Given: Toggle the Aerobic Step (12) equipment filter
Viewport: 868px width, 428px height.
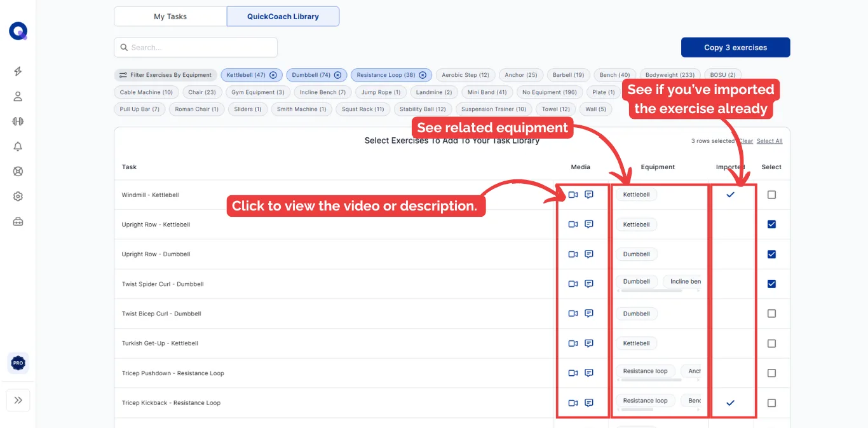Looking at the screenshot, I should point(465,75).
